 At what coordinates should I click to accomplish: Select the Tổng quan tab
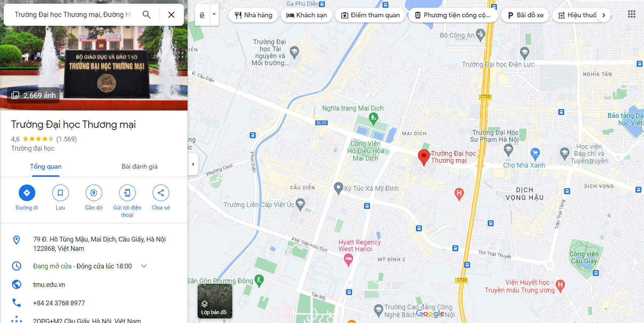[x=46, y=166]
